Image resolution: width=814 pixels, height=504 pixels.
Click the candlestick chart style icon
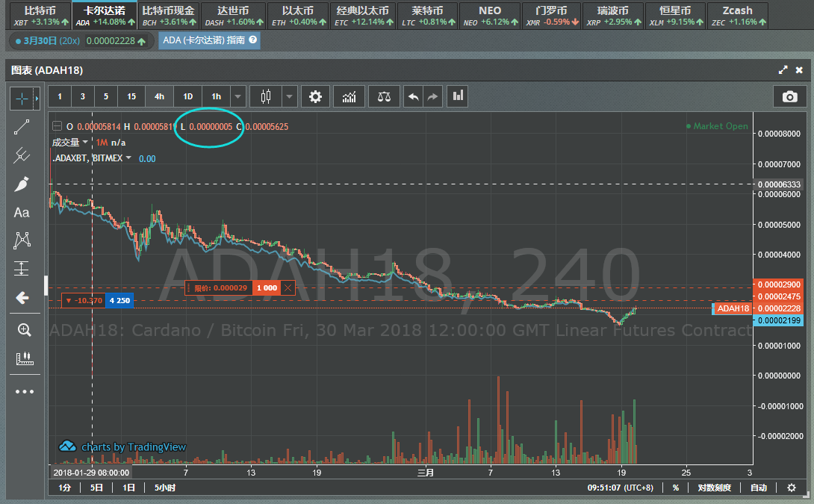(266, 96)
